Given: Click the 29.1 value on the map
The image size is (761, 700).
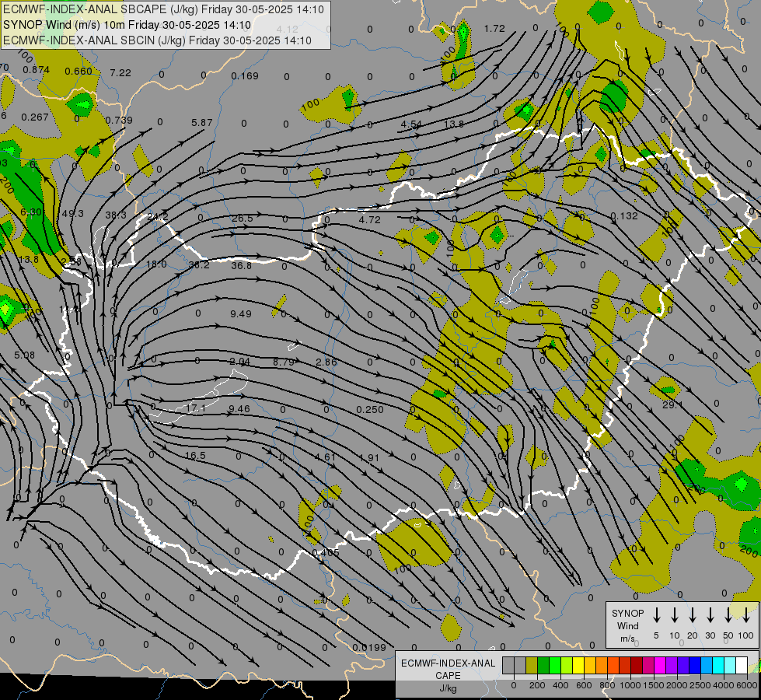Looking at the screenshot, I should tap(672, 404).
